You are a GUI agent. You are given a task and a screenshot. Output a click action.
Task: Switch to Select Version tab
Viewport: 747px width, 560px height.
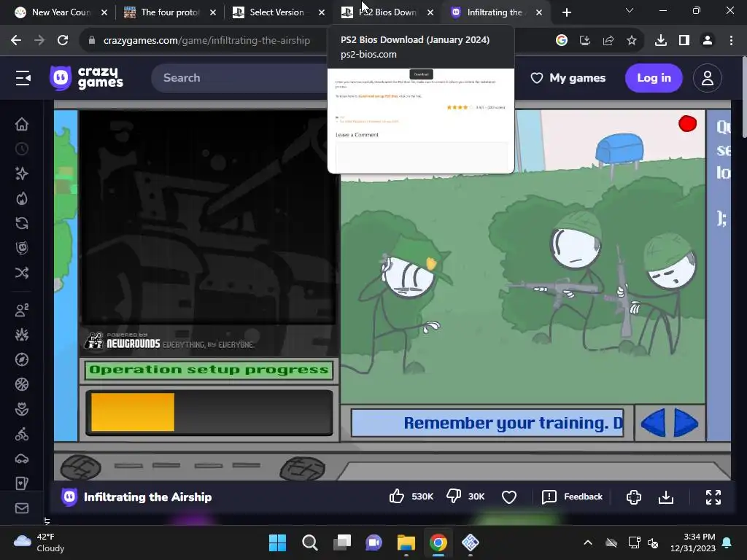[x=279, y=12]
